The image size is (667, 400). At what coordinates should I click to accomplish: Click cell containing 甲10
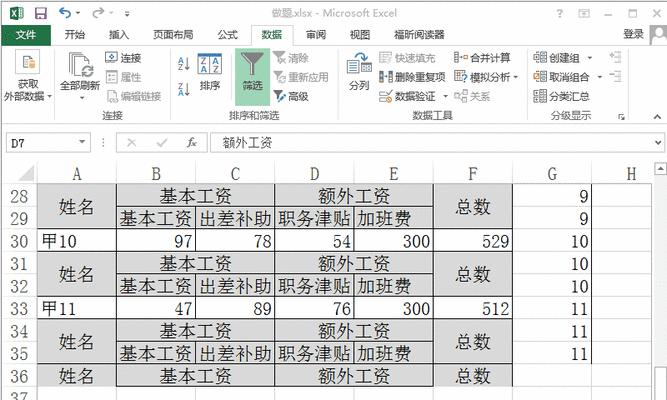pyautogui.click(x=77, y=241)
